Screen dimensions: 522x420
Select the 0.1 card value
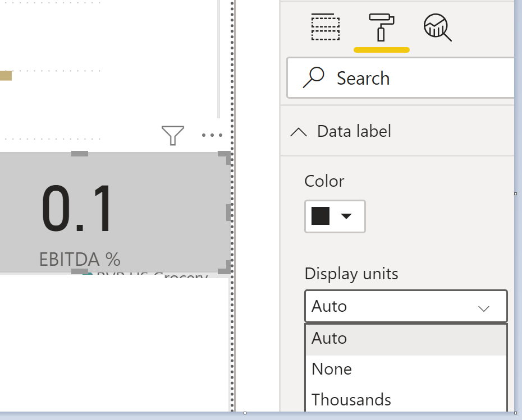(77, 209)
